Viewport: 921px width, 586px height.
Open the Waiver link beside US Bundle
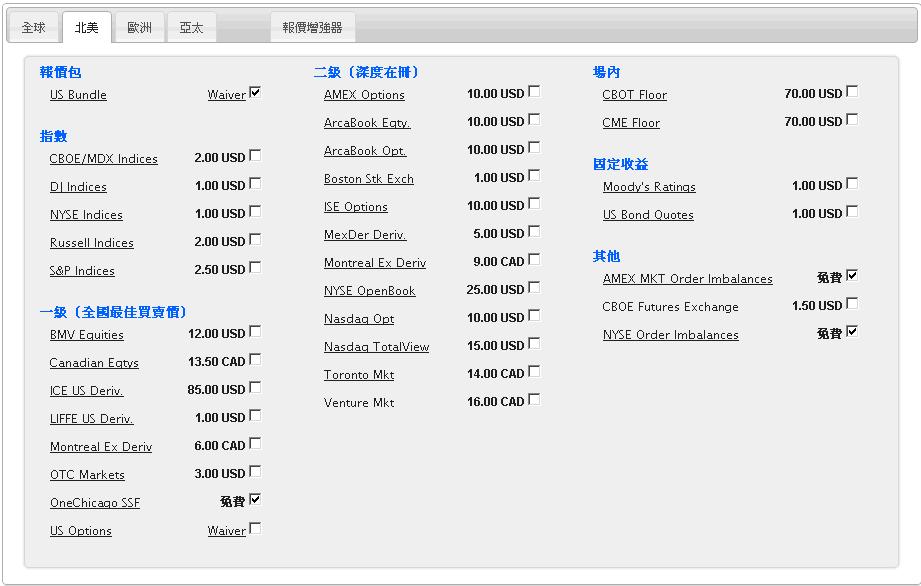click(227, 95)
